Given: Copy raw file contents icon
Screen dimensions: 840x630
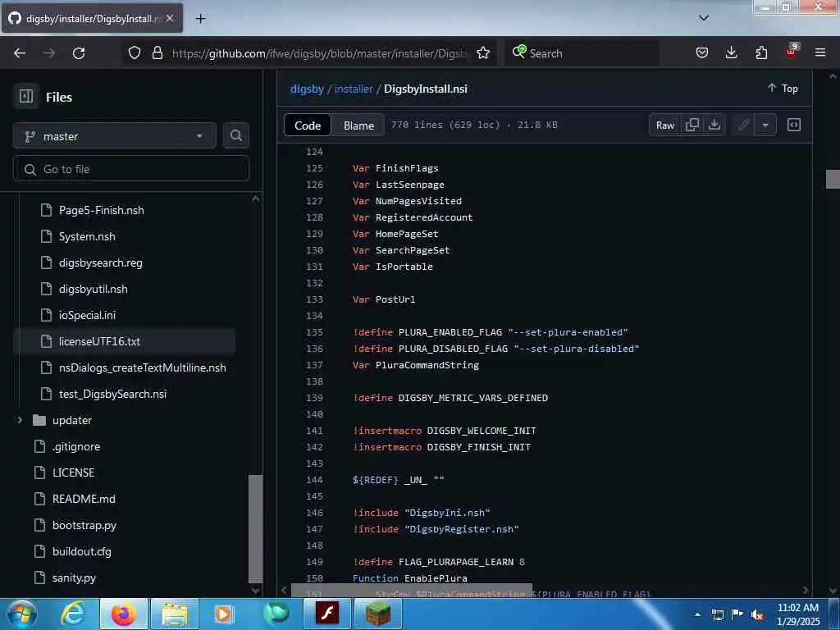Looking at the screenshot, I should (x=692, y=125).
